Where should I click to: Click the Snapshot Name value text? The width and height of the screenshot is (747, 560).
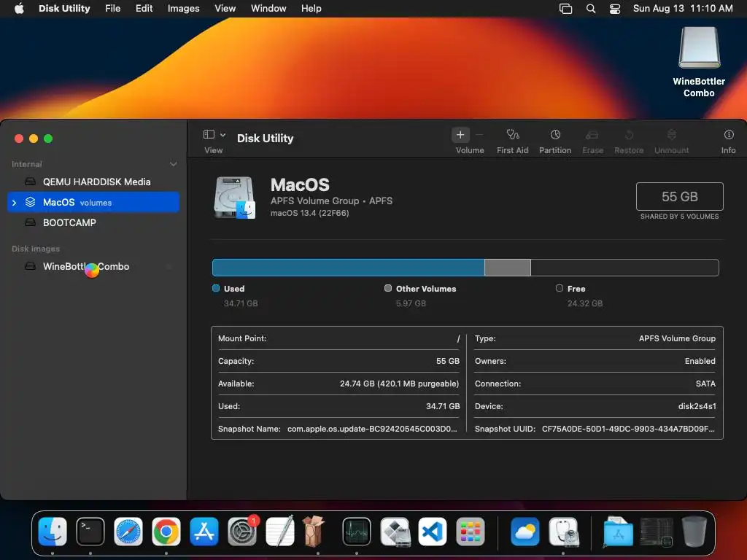click(x=372, y=429)
